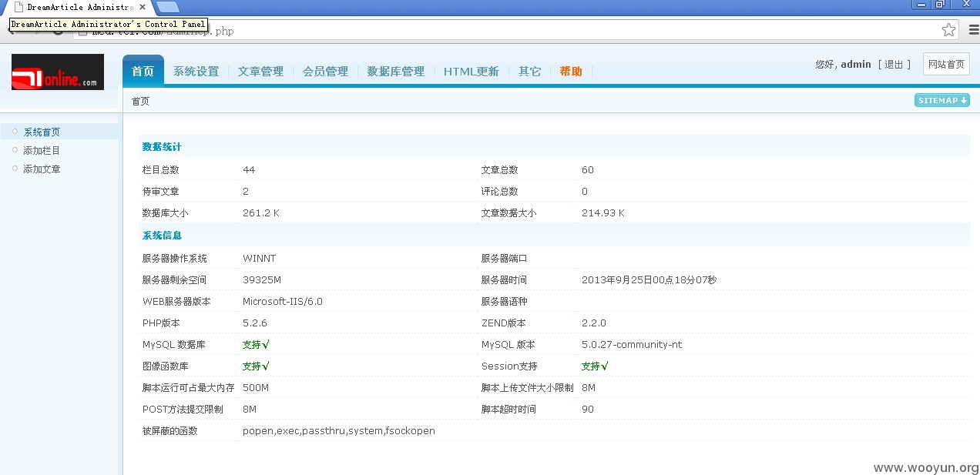This screenshot has height=475, width=980.
Task: Click the Session支持 支持√ indicator
Action: [x=595, y=366]
